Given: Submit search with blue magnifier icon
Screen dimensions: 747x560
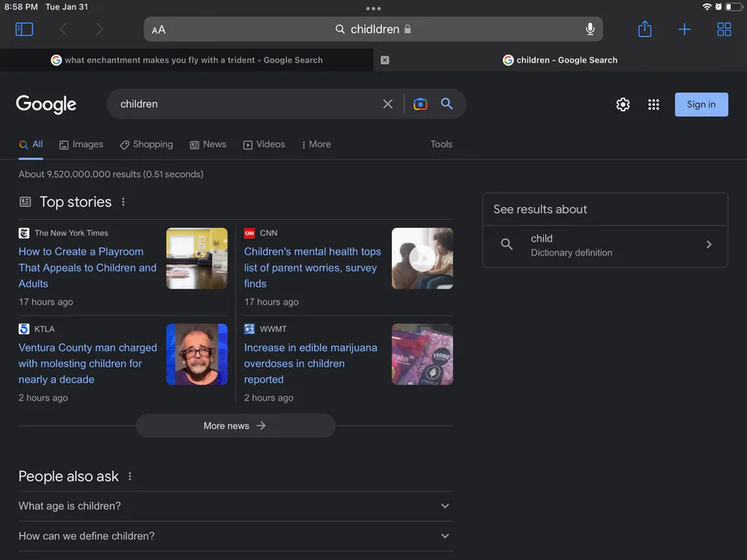Looking at the screenshot, I should pos(447,104).
